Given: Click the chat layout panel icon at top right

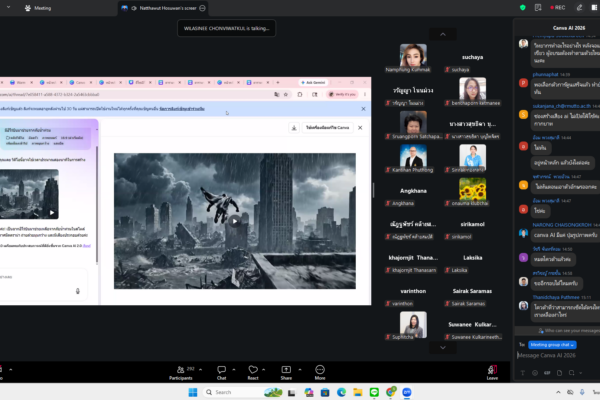Looking at the screenshot, I should (x=594, y=8).
